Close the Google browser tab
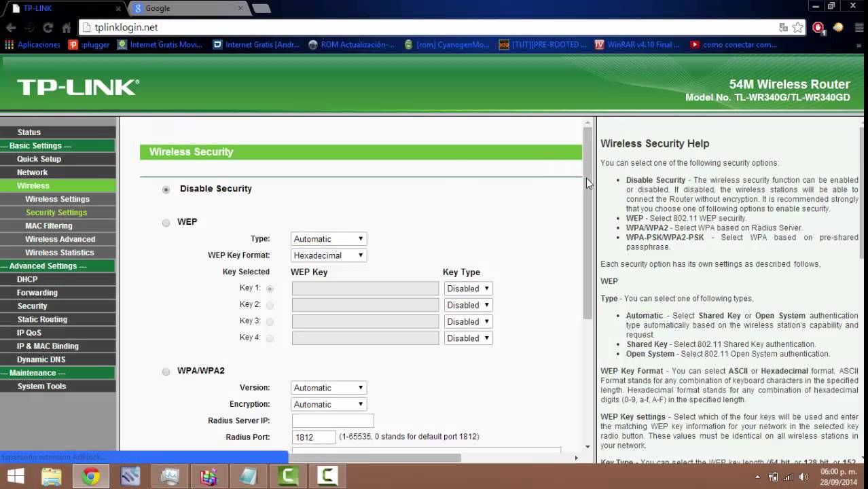 tap(240, 8)
